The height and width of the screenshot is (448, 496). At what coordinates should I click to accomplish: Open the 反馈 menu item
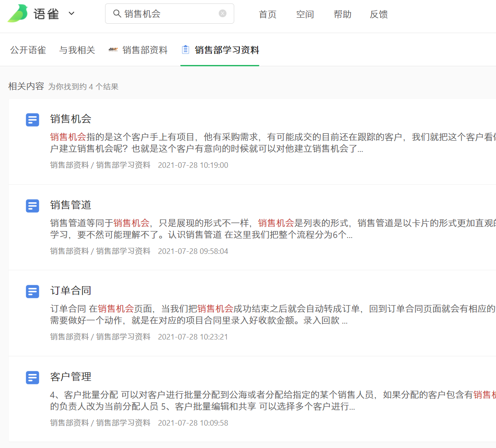pos(378,14)
